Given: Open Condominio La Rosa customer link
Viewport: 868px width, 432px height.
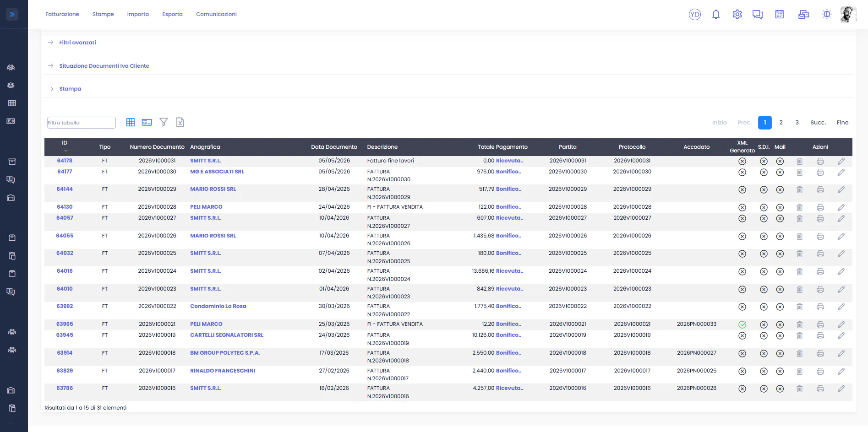Looking at the screenshot, I should pyautogui.click(x=218, y=306).
